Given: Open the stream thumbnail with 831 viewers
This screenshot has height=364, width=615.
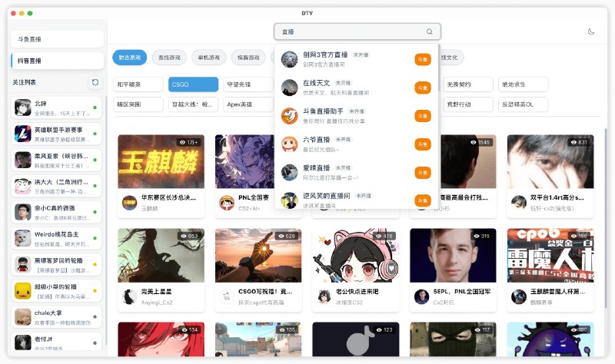Looking at the screenshot, I should tap(550, 161).
